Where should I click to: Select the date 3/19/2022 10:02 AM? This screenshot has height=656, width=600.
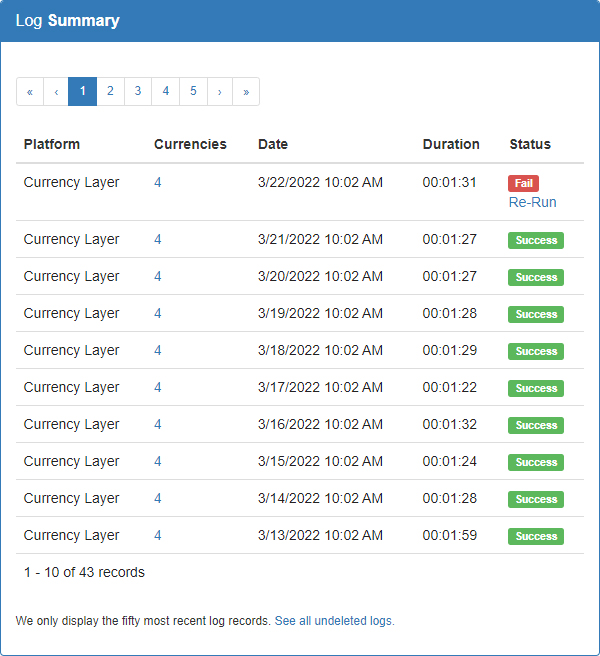(x=320, y=313)
